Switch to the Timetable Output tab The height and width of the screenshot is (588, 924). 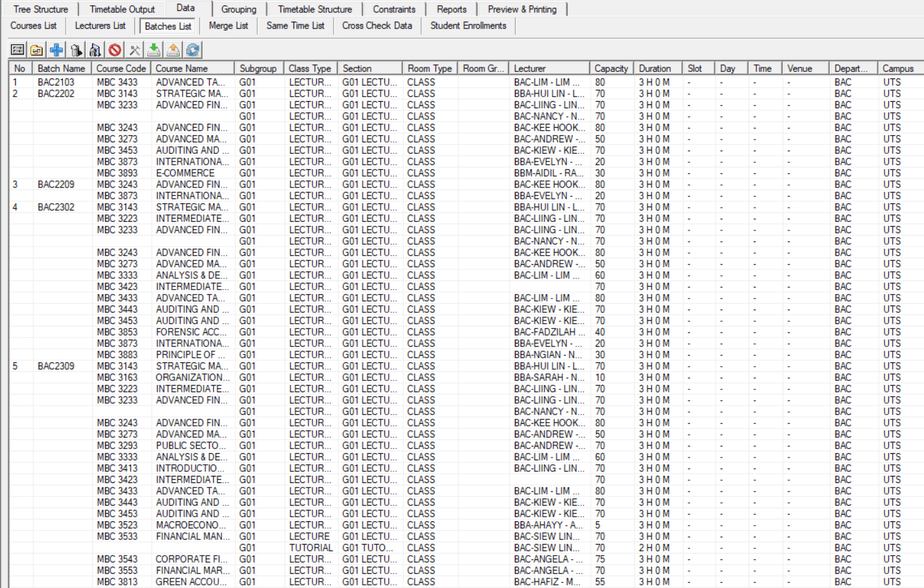pos(122,9)
